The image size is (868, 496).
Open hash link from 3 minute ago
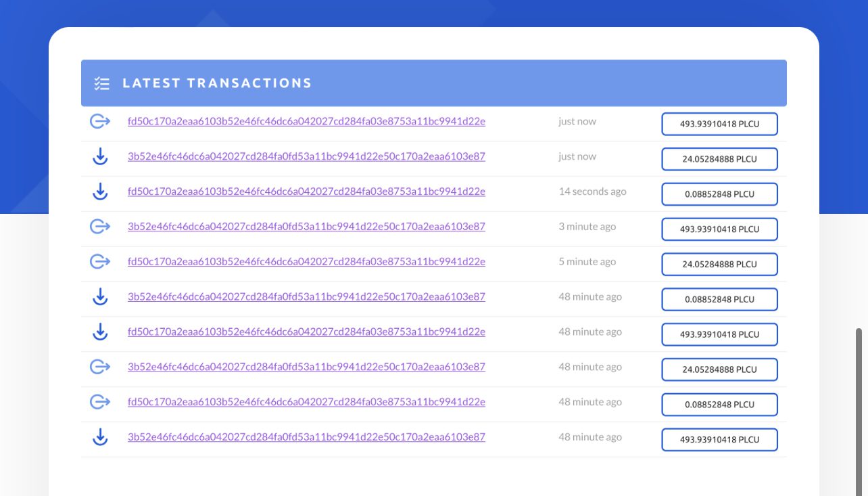click(x=306, y=227)
